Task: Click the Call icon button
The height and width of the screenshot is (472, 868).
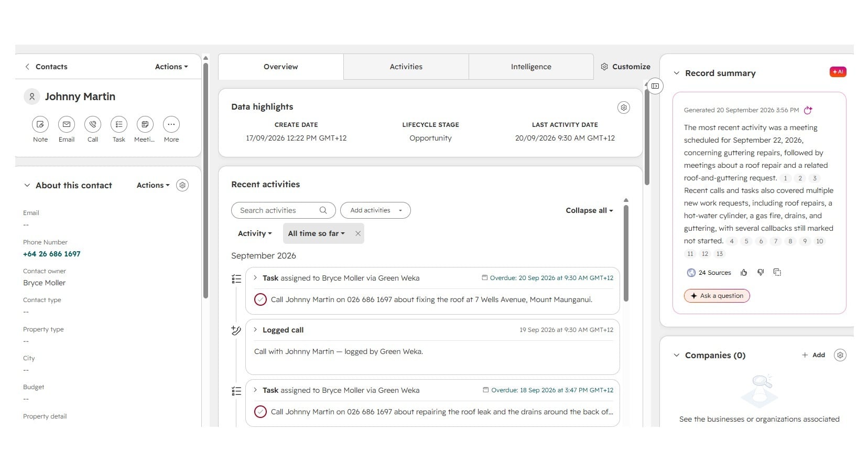Action: [x=93, y=124]
